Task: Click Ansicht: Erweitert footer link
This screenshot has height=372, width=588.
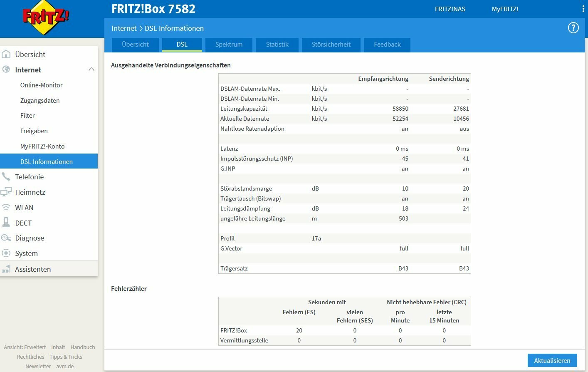Action: click(25, 347)
